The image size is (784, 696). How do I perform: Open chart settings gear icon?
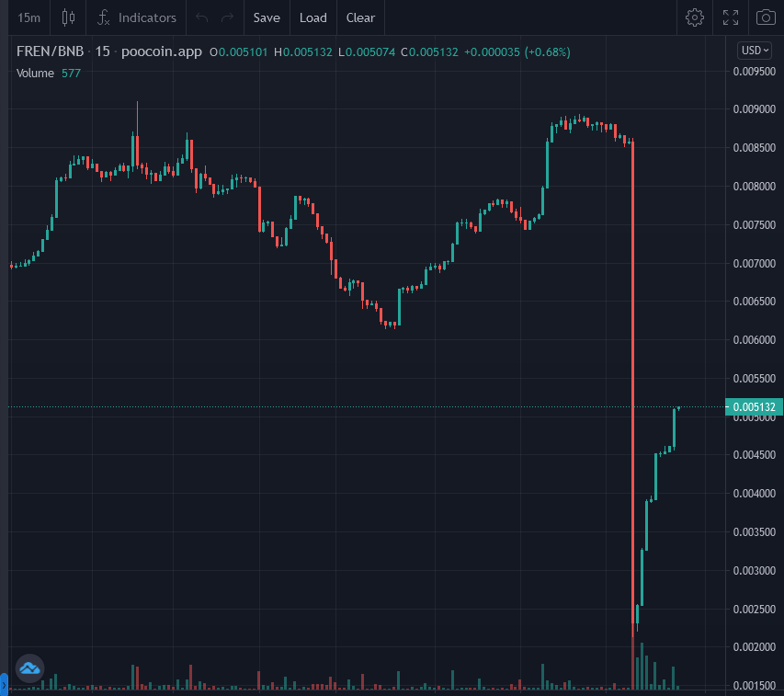(695, 18)
